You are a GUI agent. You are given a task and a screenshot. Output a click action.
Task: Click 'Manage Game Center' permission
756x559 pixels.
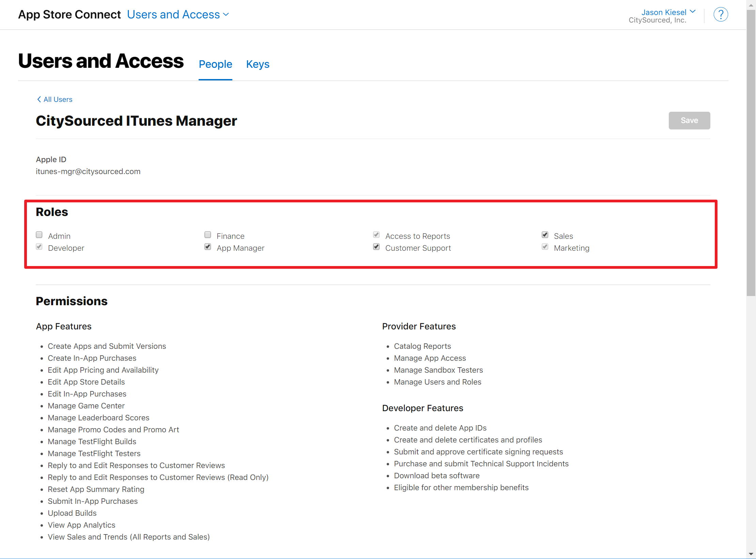click(86, 406)
